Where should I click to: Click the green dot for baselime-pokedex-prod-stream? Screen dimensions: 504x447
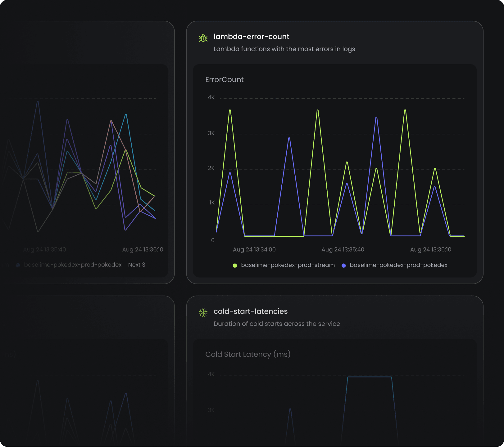tap(235, 265)
